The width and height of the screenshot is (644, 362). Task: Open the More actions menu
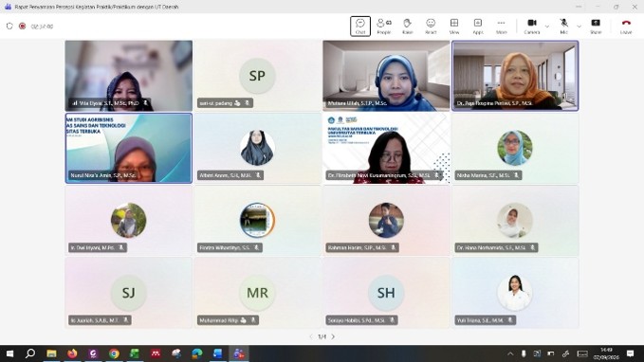pyautogui.click(x=501, y=27)
